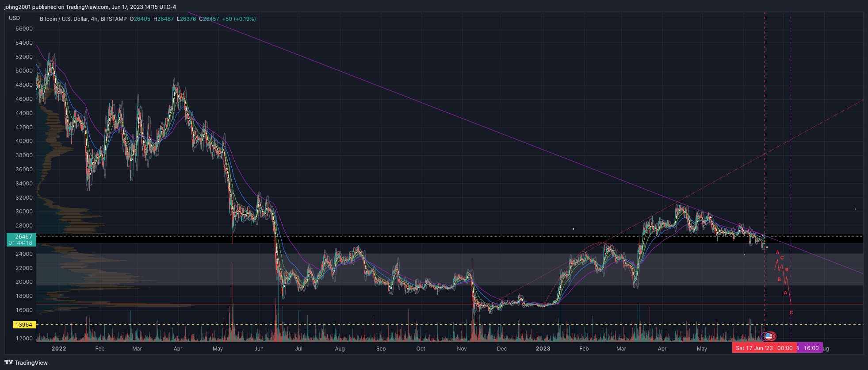Click the 20000 price axis label
This screenshot has height=370, width=868.
pyautogui.click(x=24, y=282)
